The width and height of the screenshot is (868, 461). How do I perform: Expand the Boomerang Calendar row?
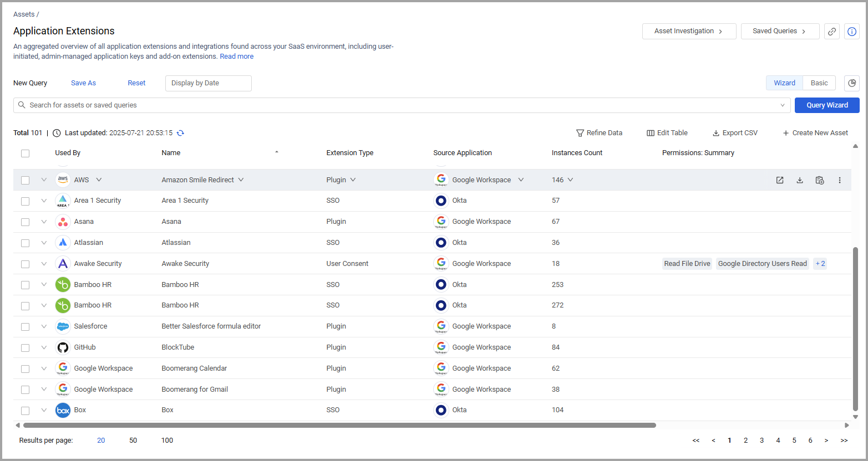tap(44, 368)
